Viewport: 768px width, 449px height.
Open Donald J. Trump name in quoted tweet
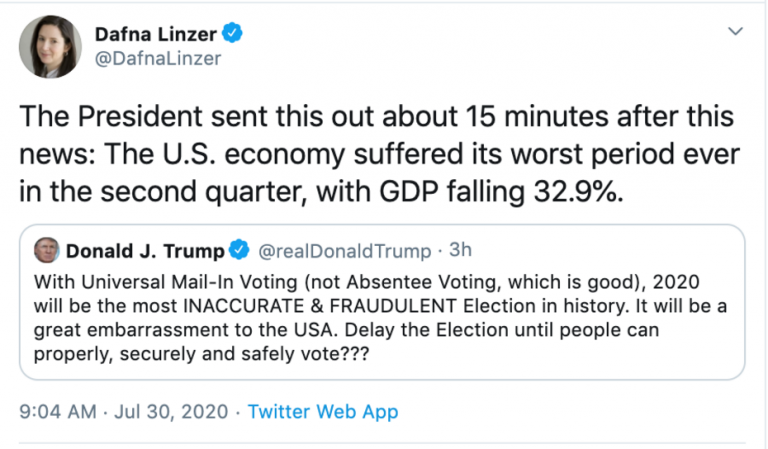146,249
